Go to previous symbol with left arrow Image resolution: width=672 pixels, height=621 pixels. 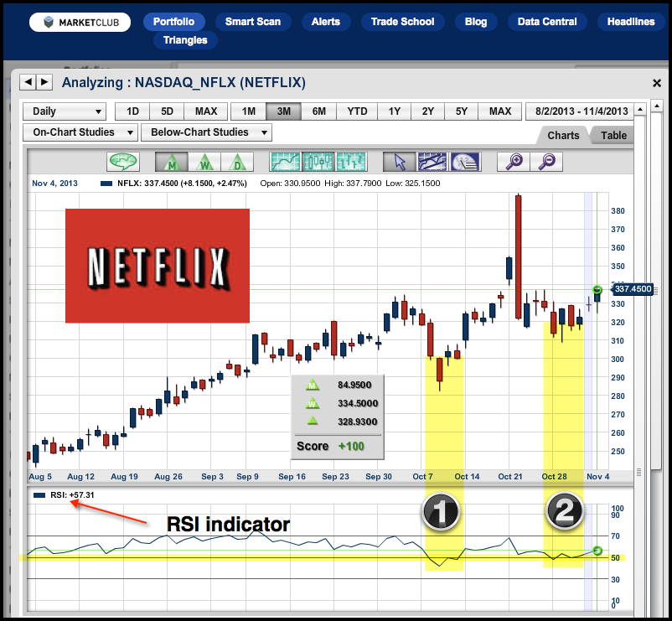point(28,82)
